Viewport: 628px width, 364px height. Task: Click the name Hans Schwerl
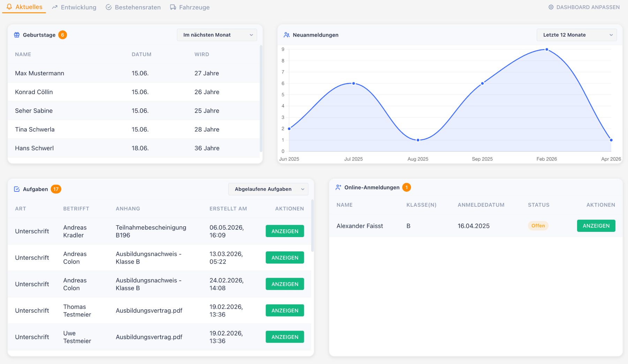tap(34, 148)
